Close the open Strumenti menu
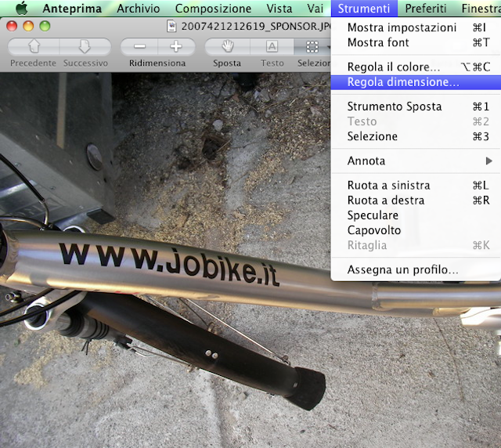501x448 pixels. click(364, 9)
